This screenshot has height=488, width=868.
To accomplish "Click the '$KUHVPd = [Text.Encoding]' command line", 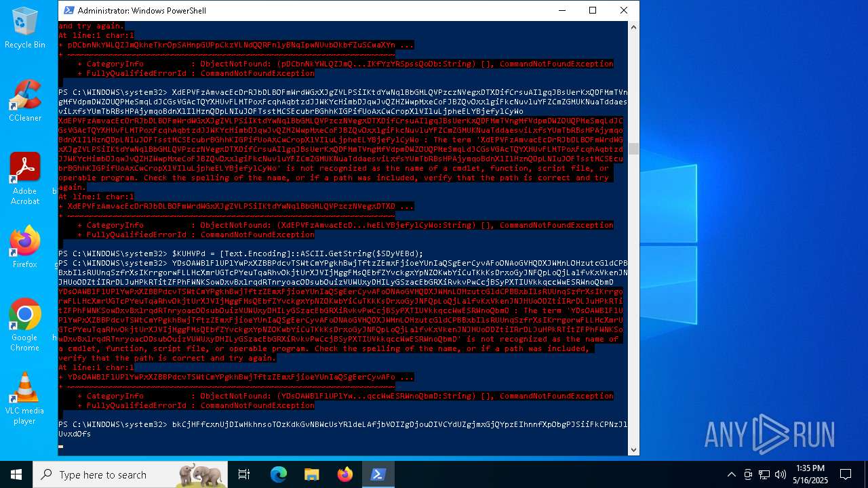I will click(x=241, y=253).
